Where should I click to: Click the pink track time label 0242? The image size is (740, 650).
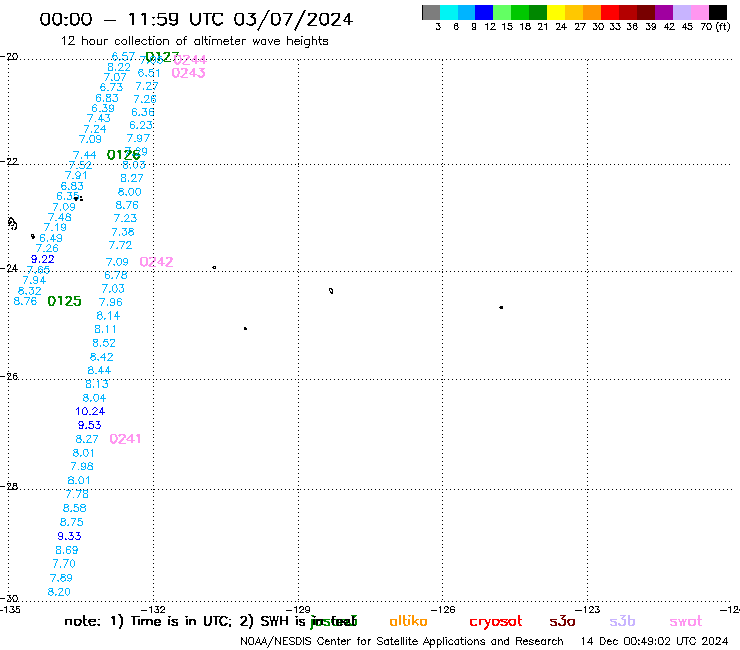(156, 262)
